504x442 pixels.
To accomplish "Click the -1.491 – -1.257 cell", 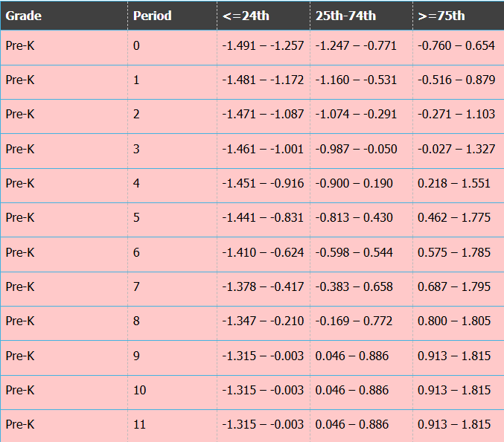I will pos(263,46).
